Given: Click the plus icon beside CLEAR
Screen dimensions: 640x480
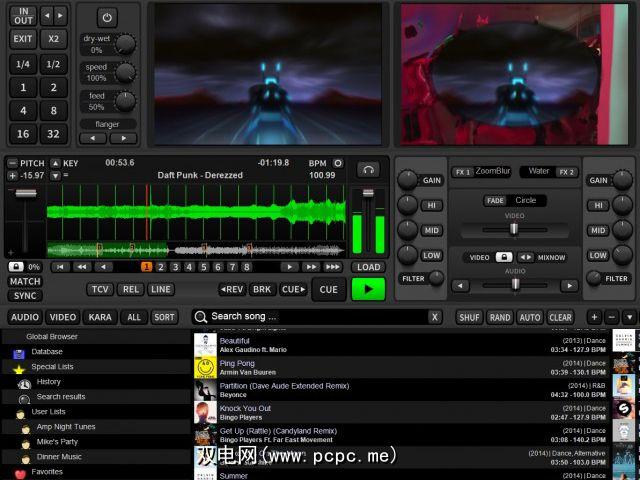Looking at the screenshot, I should point(594,317).
